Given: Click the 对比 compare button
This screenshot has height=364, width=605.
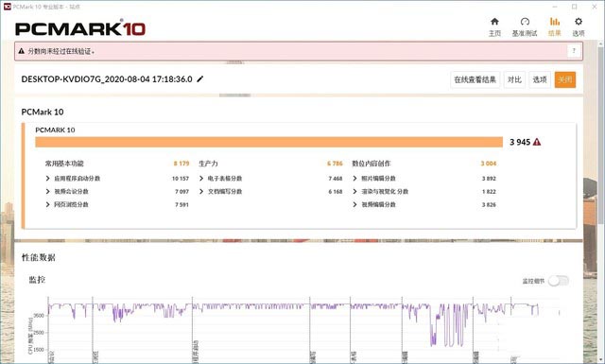Looking at the screenshot, I should (514, 79).
